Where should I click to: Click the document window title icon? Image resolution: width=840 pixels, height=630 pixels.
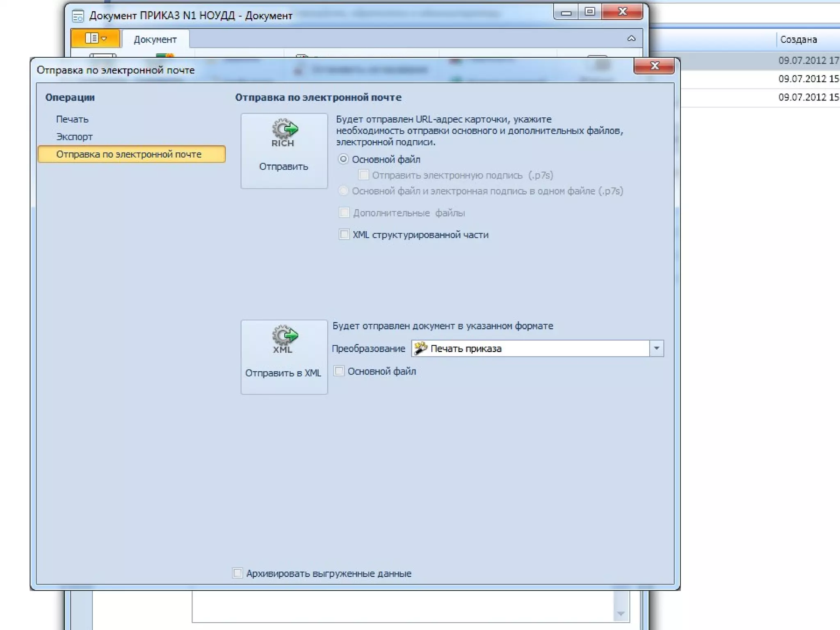[x=78, y=16]
